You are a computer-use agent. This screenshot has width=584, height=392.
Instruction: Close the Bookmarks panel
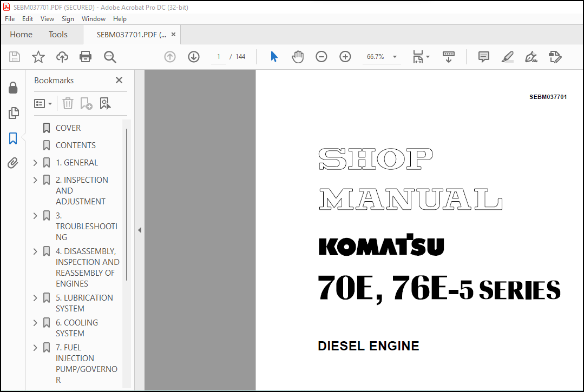[119, 80]
